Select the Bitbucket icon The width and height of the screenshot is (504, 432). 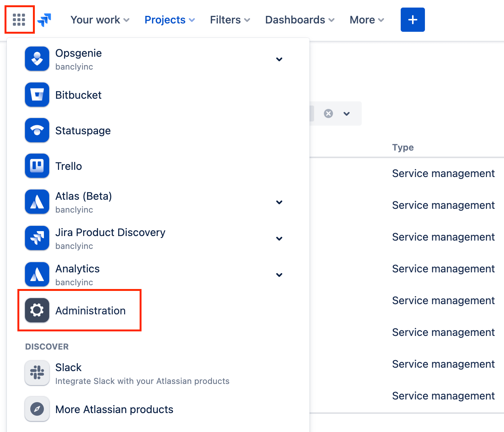[x=37, y=95]
